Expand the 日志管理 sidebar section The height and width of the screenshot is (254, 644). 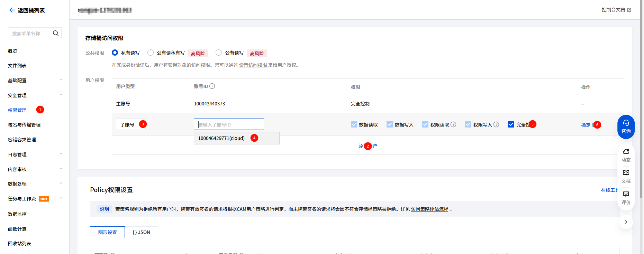tap(61, 154)
